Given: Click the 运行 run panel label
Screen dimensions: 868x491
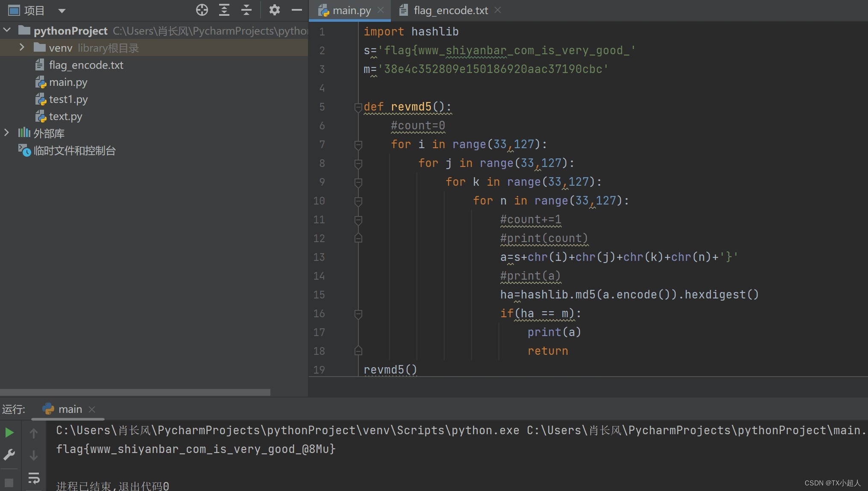Looking at the screenshot, I should point(14,409).
